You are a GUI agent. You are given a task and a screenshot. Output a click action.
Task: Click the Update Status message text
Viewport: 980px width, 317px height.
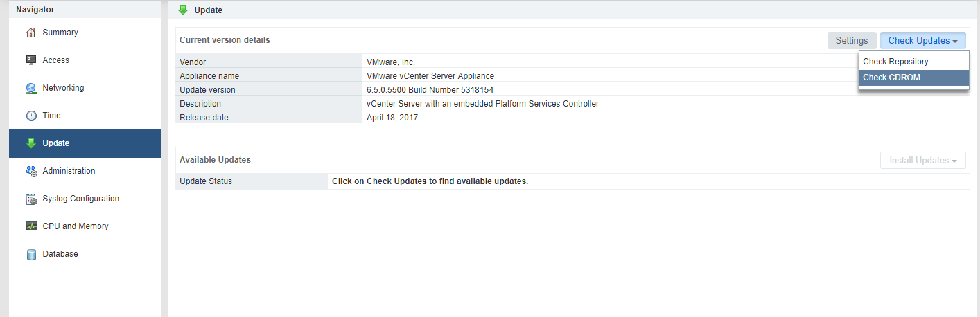coord(430,181)
